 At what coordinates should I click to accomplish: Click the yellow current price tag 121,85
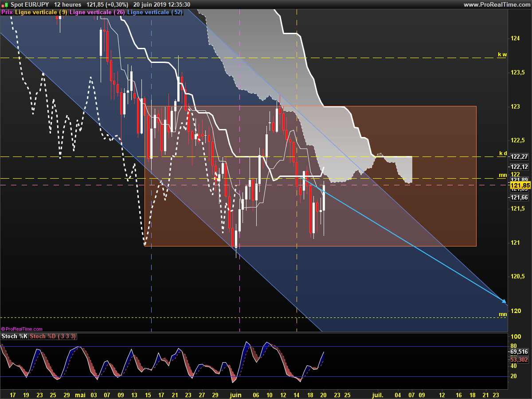point(520,185)
